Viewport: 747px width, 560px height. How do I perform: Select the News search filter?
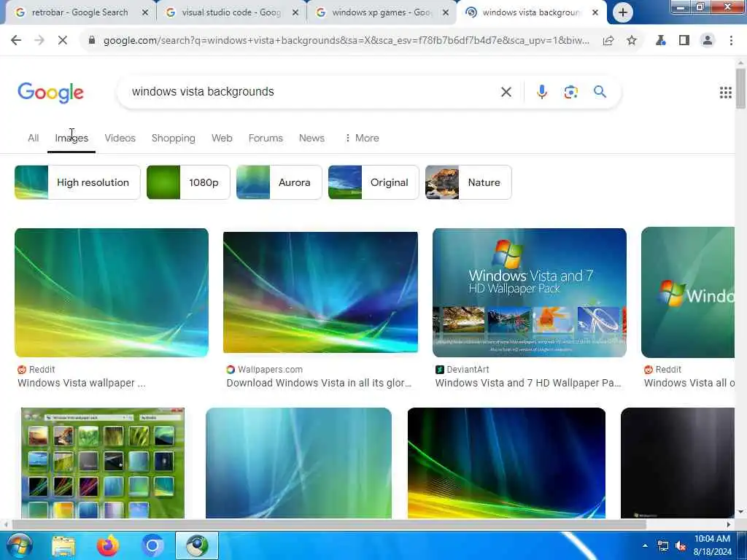click(311, 138)
